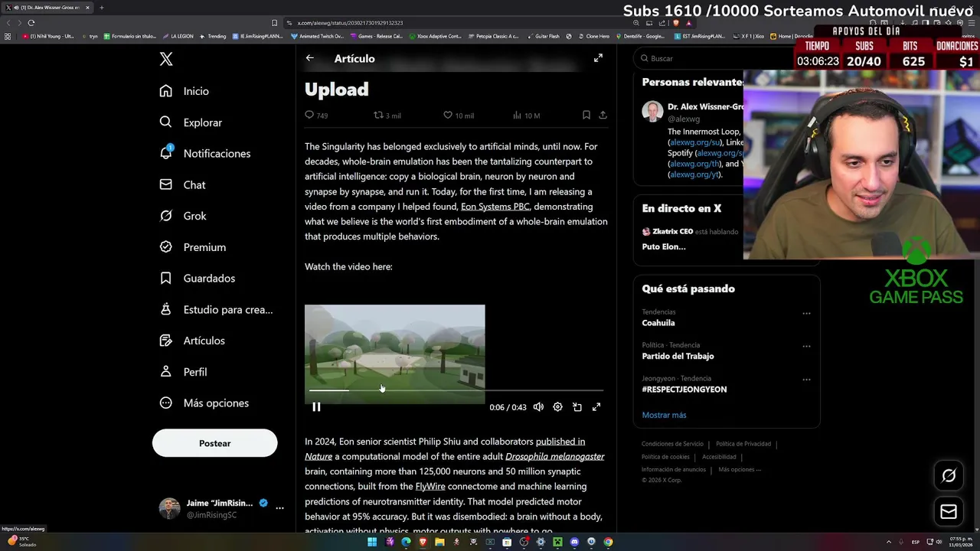Open a new browser tab
Screen dimensions: 980x551
click(101, 8)
